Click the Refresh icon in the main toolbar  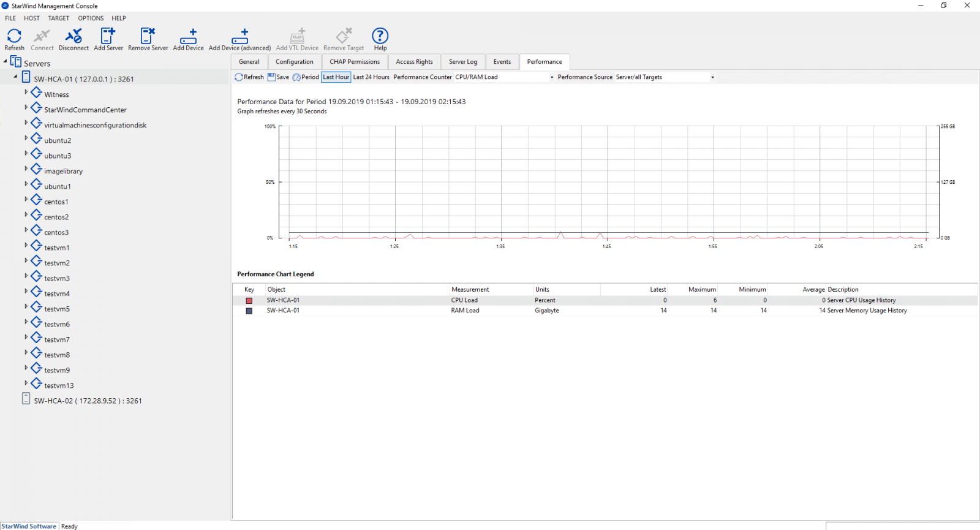point(14,36)
